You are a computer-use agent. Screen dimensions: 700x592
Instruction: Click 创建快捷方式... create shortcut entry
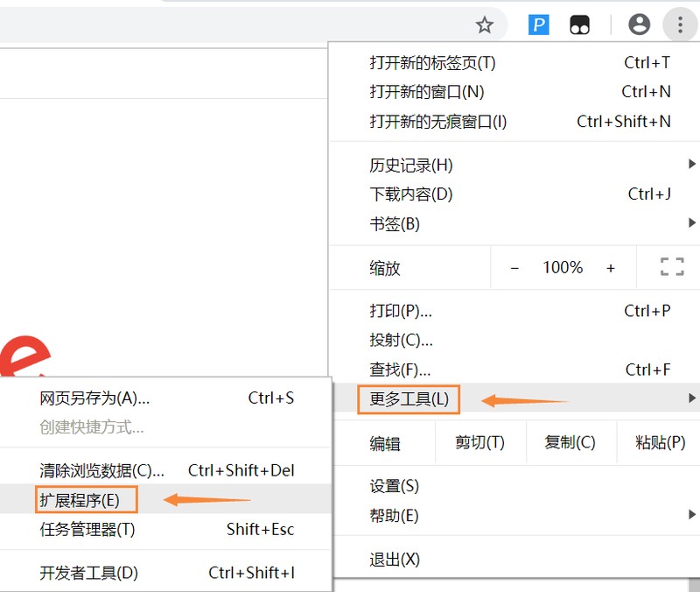coord(165,427)
